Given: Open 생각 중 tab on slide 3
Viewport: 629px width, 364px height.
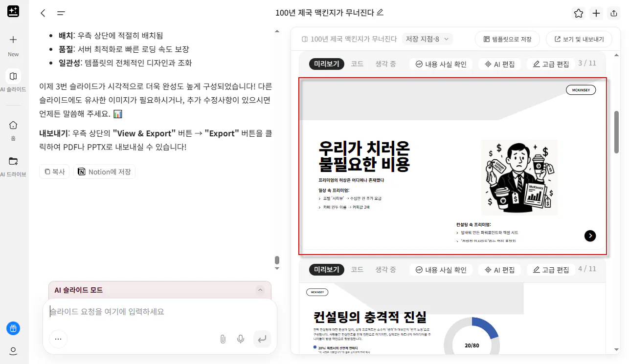Looking at the screenshot, I should (x=386, y=64).
